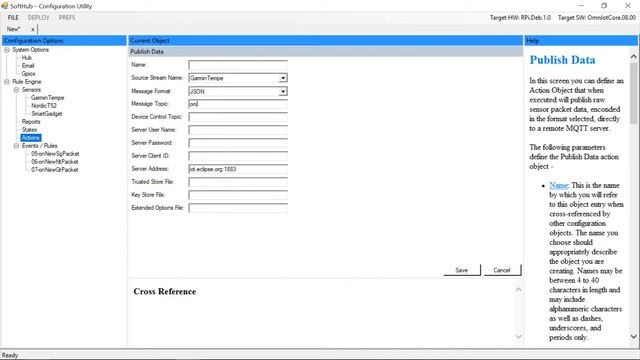
Task: Click Cross Reference panel down arrow
Action: (518, 336)
